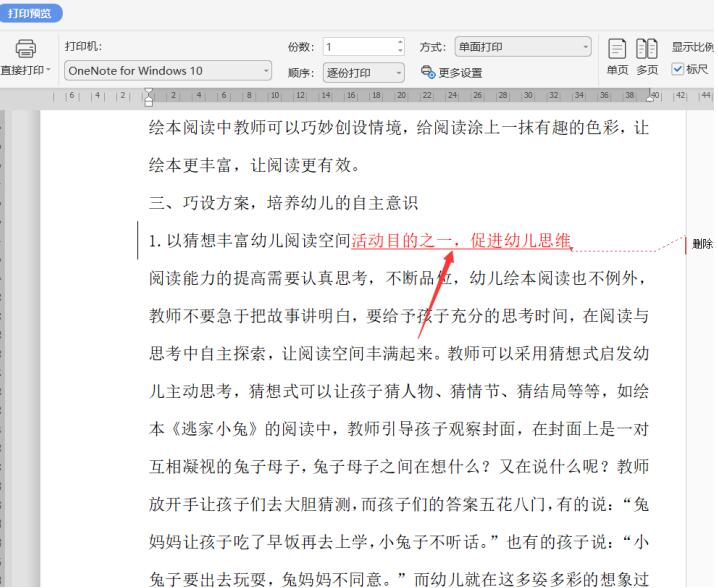Viewport: 718px width, 588px height.
Task: Click the deletion revision balloon at right margin
Action: [x=701, y=243]
